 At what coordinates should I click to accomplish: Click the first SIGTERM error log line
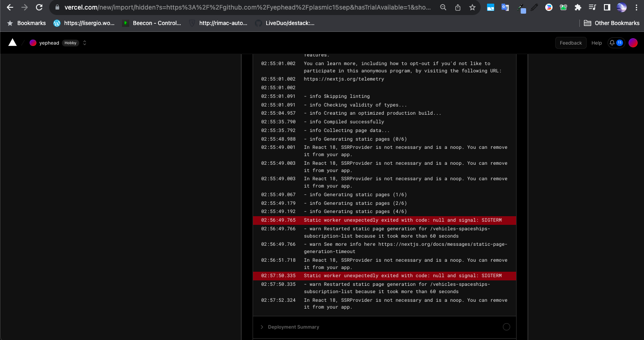click(402, 220)
